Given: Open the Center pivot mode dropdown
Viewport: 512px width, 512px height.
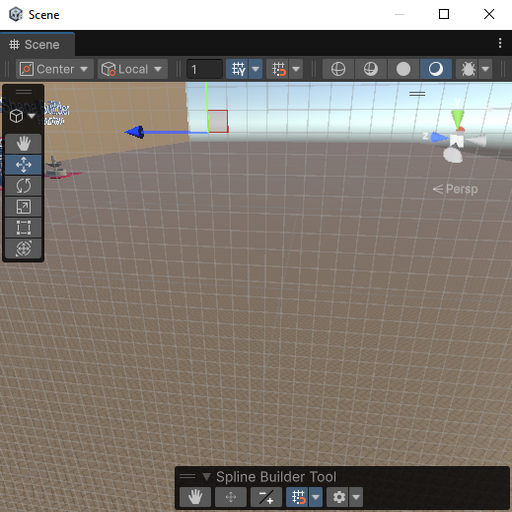Looking at the screenshot, I should point(54,69).
